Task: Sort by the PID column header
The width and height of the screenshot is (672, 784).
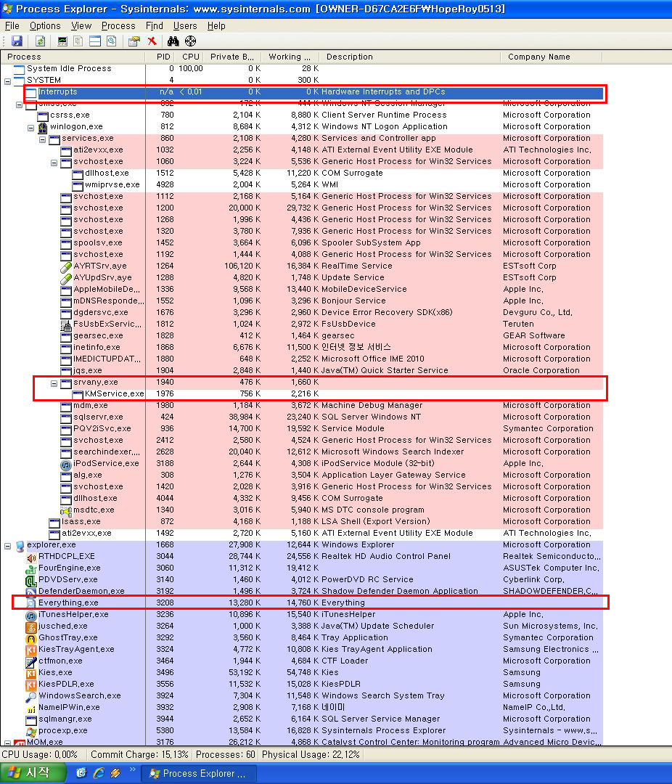Action: click(x=160, y=57)
